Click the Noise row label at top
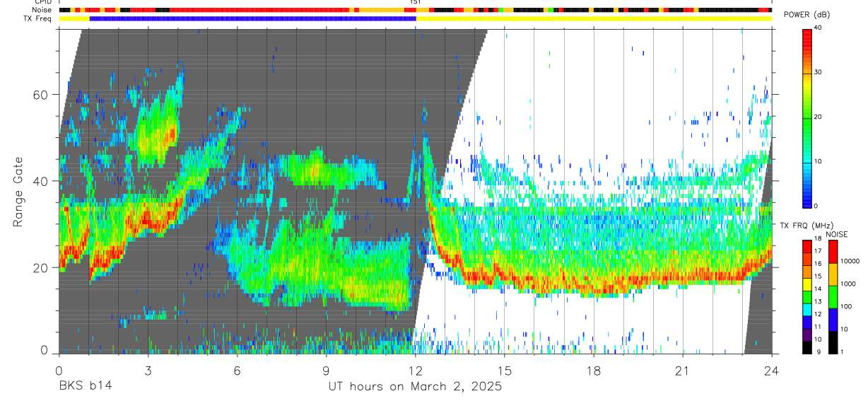This screenshot has width=868, height=401. [x=41, y=11]
